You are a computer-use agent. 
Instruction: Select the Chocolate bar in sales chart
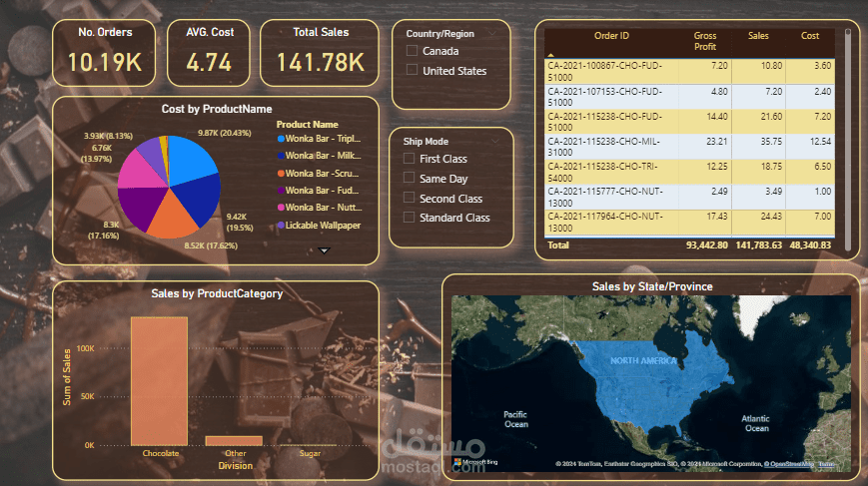pos(160,381)
